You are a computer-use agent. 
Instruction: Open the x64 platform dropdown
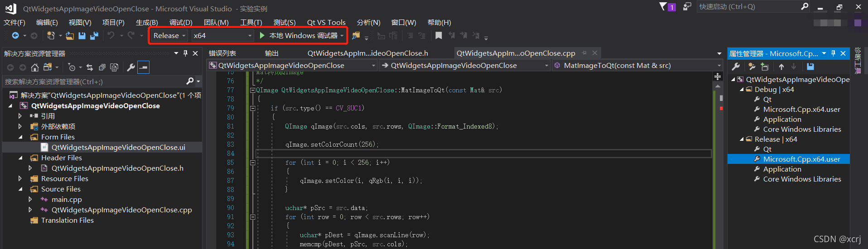[x=222, y=35]
